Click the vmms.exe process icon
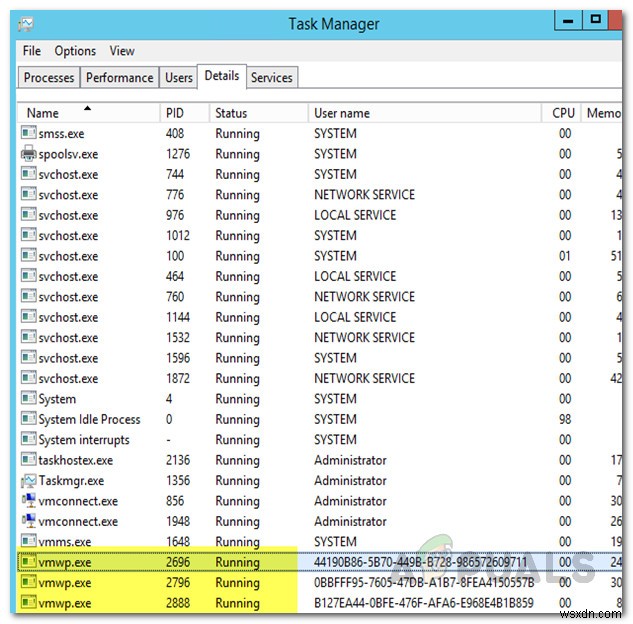633x624 pixels. point(28,540)
